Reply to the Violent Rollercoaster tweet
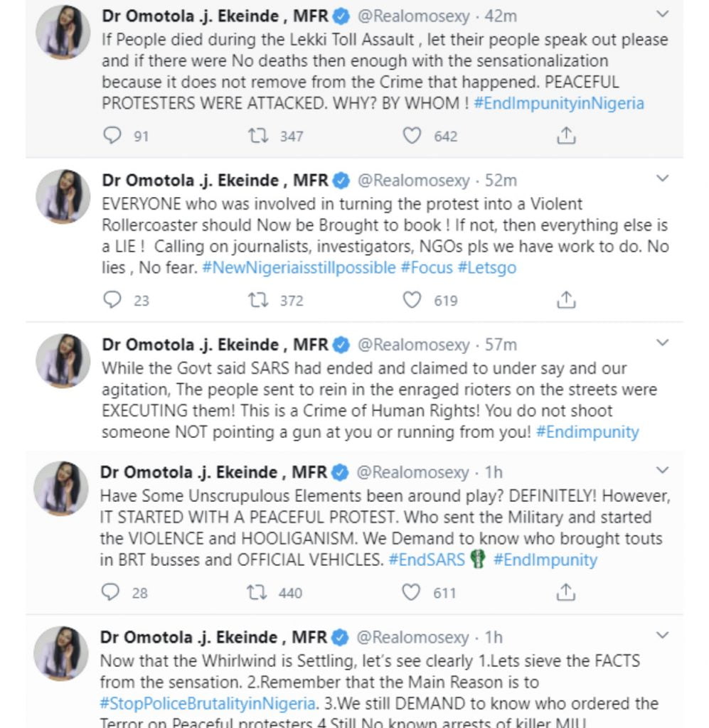Viewport: 709px width, 728px height. coord(112,300)
